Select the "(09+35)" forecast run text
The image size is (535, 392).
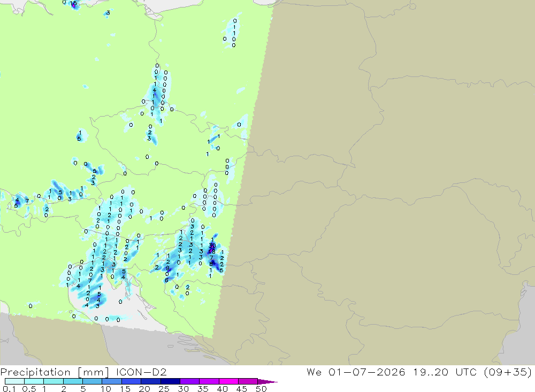(508, 372)
